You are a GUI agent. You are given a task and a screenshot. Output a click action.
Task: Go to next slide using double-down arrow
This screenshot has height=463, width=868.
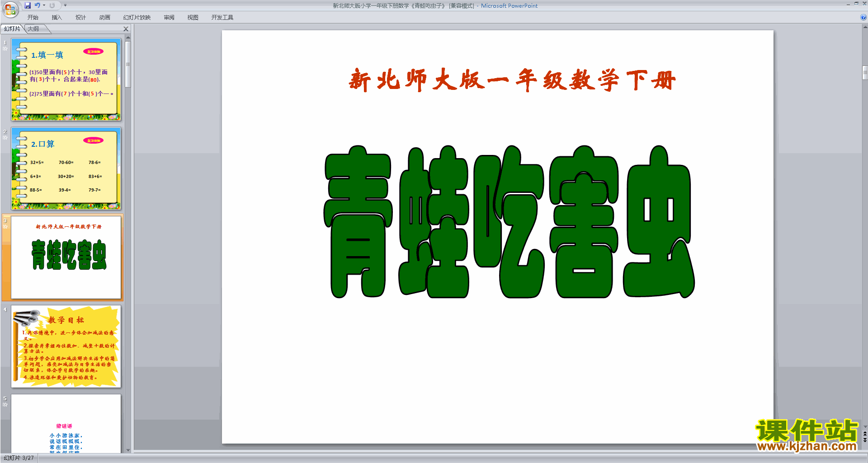coord(865,440)
